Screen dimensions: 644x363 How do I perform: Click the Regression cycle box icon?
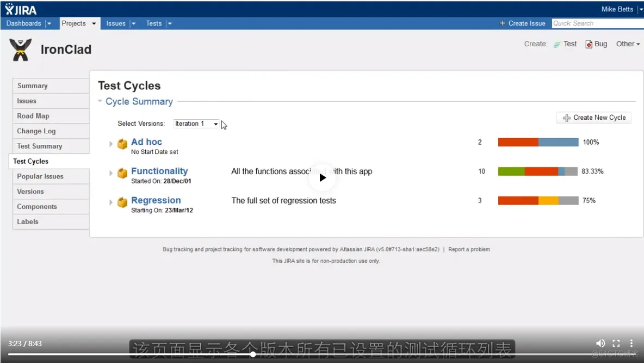pyautogui.click(x=122, y=202)
